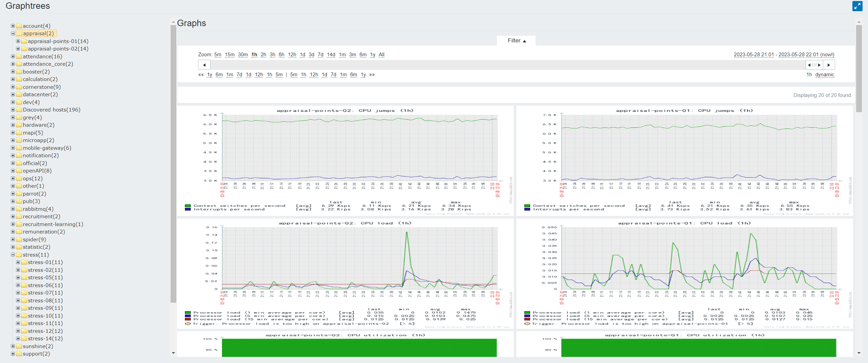The image size is (868, 363).
Task: Click the timeline slider handle grip
Action: click(814, 65)
